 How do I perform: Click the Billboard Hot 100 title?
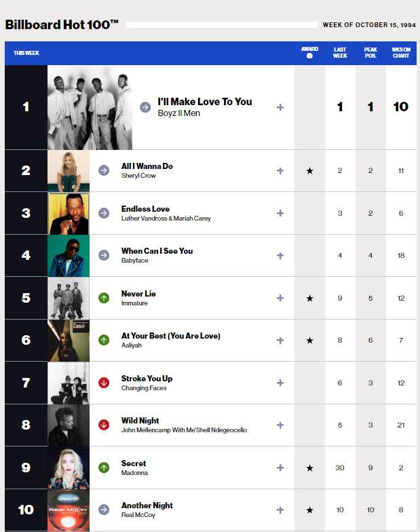62,24
